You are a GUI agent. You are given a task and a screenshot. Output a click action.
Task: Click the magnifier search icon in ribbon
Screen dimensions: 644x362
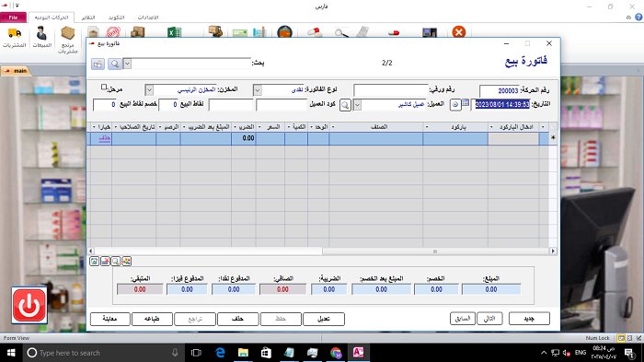pos(341,32)
